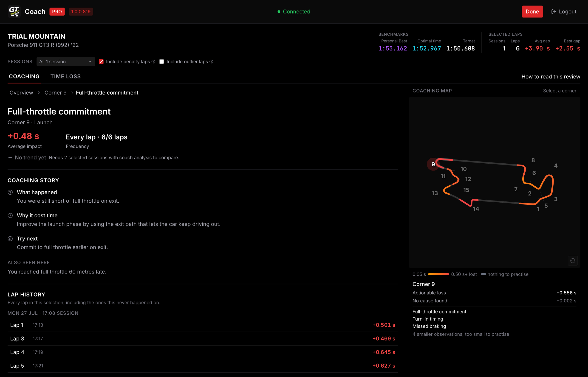Click the orange time-lost legend gradient bar

pos(438,274)
